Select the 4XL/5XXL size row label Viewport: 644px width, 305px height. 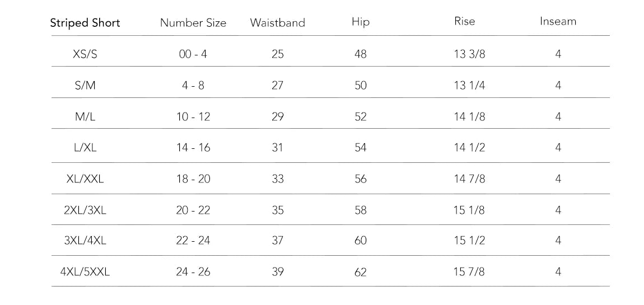[85, 272]
